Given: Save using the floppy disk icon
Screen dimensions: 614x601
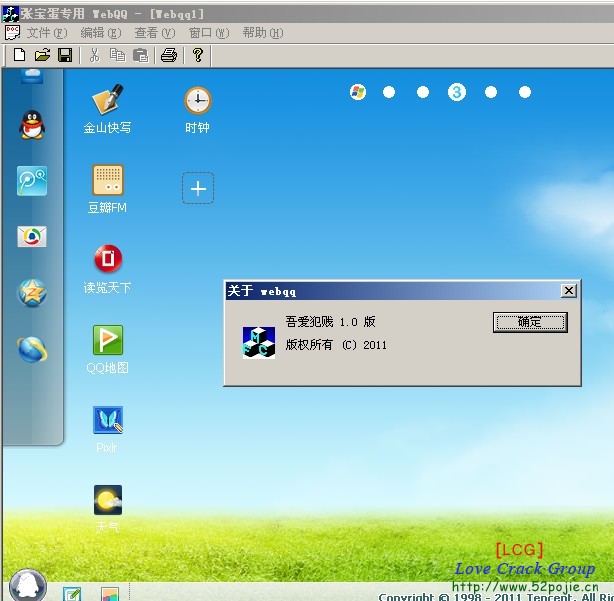Looking at the screenshot, I should click(x=65, y=55).
